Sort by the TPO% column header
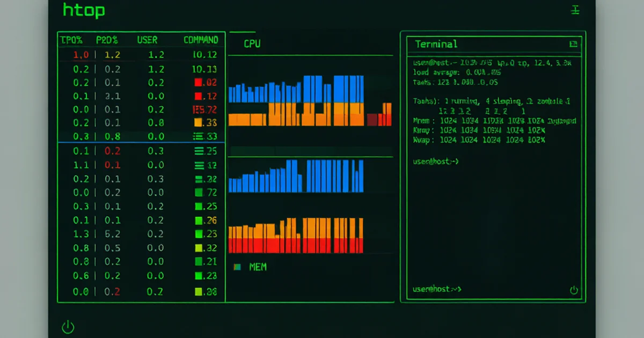The width and height of the screenshot is (644, 338). (71, 40)
